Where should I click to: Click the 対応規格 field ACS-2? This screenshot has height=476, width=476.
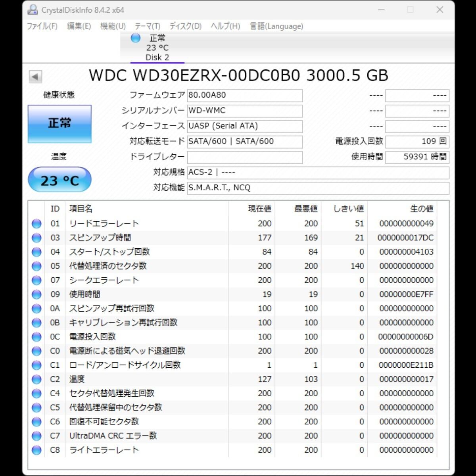[x=318, y=173]
